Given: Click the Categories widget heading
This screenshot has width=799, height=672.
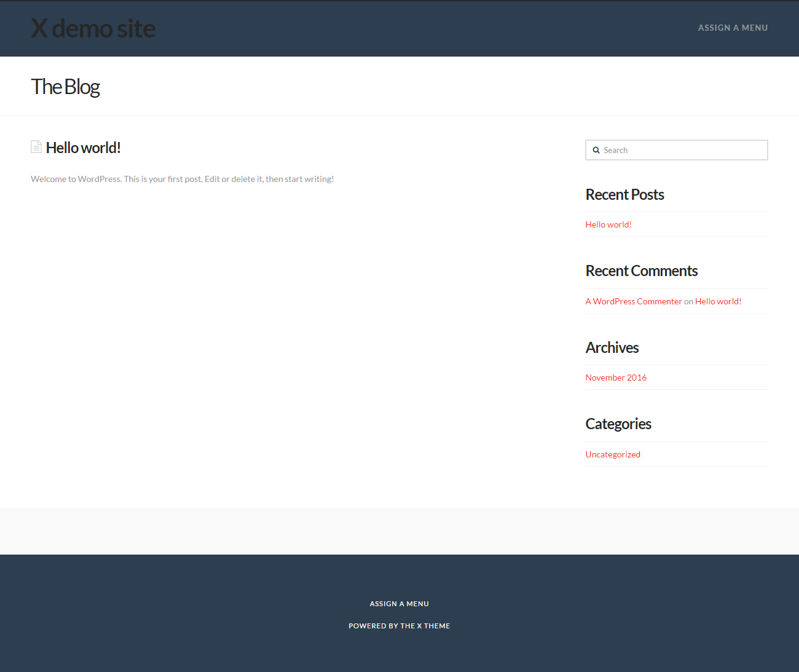Looking at the screenshot, I should point(618,424).
